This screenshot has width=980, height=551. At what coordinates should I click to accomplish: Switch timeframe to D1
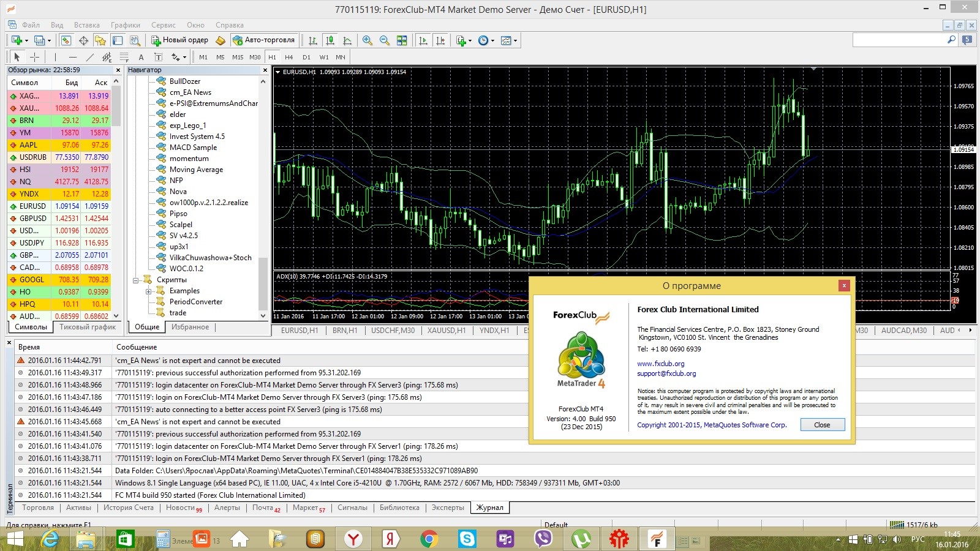(306, 57)
